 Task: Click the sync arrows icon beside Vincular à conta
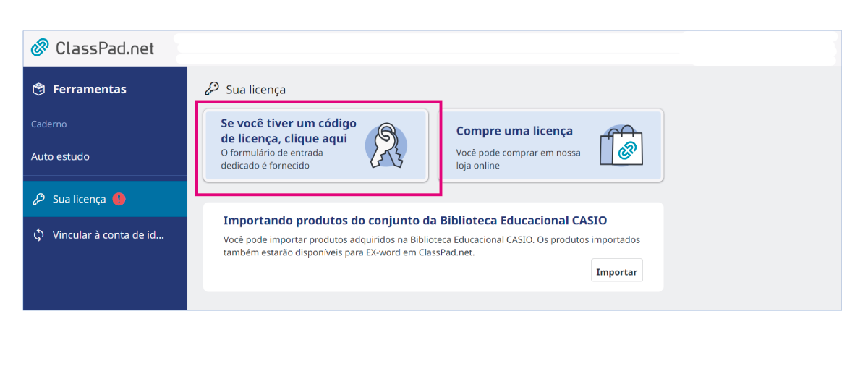pos(39,235)
